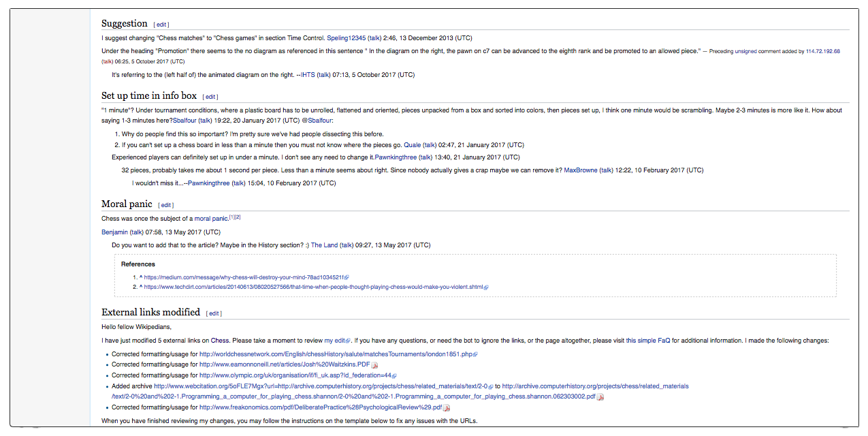Click the external link icon after the techdirt reference
Viewport: 868px width, 436px height.
pos(486,287)
